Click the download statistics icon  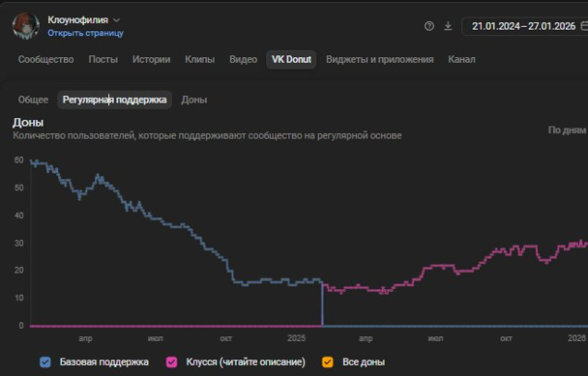point(448,26)
